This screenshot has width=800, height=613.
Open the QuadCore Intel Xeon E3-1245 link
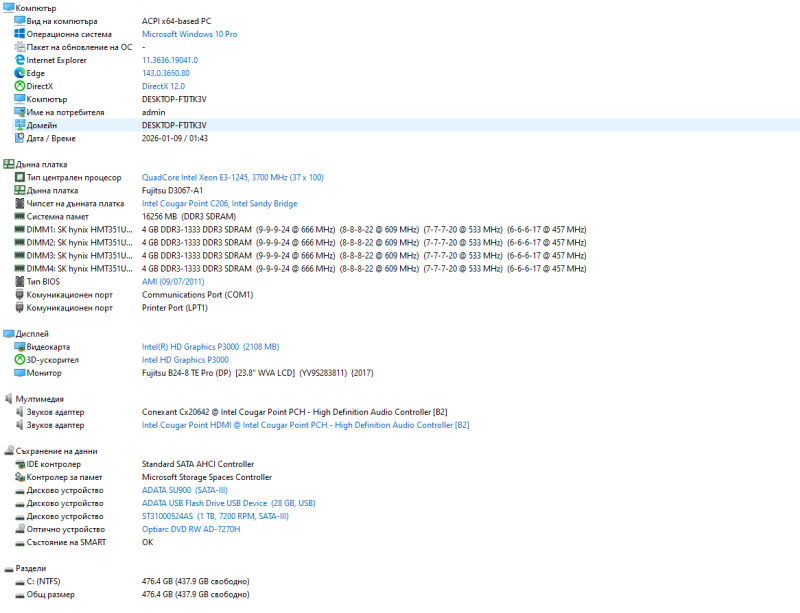232,177
